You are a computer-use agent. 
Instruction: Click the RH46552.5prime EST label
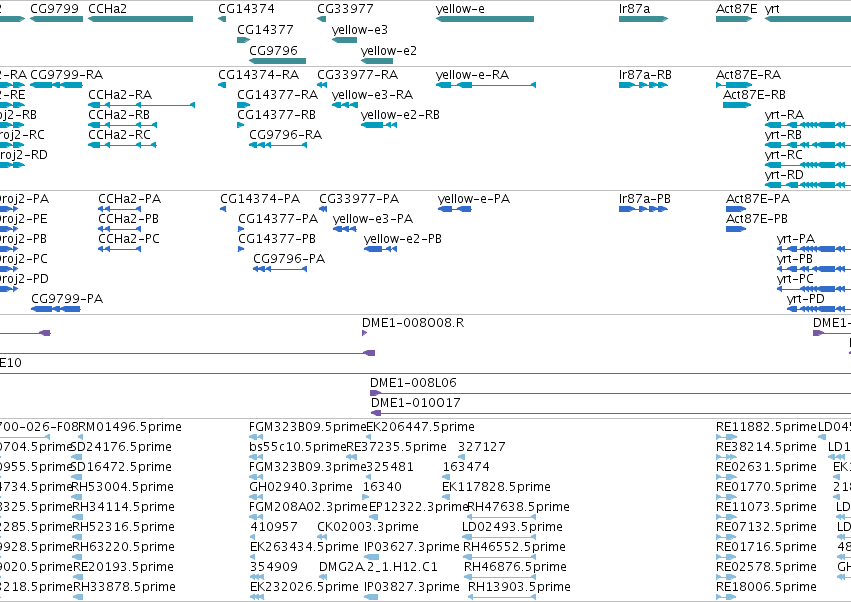click(x=515, y=547)
